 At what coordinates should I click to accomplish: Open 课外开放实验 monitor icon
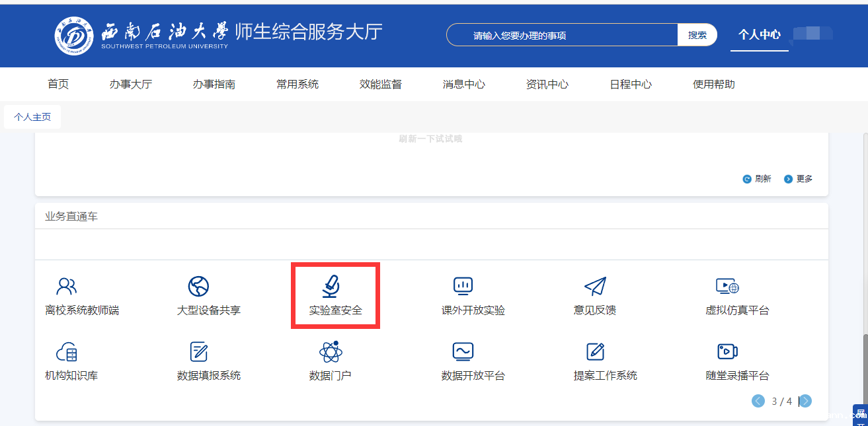(463, 286)
